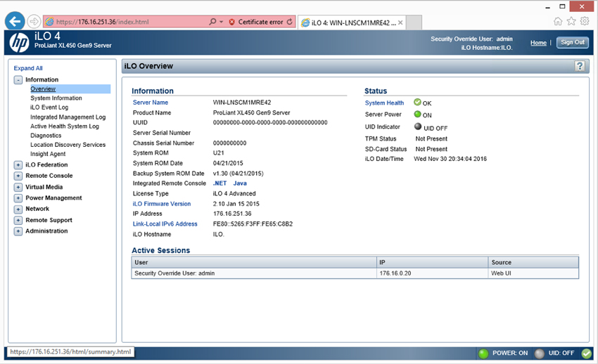Click the Server Power ON green icon
The width and height of the screenshot is (598, 364).
tap(417, 115)
